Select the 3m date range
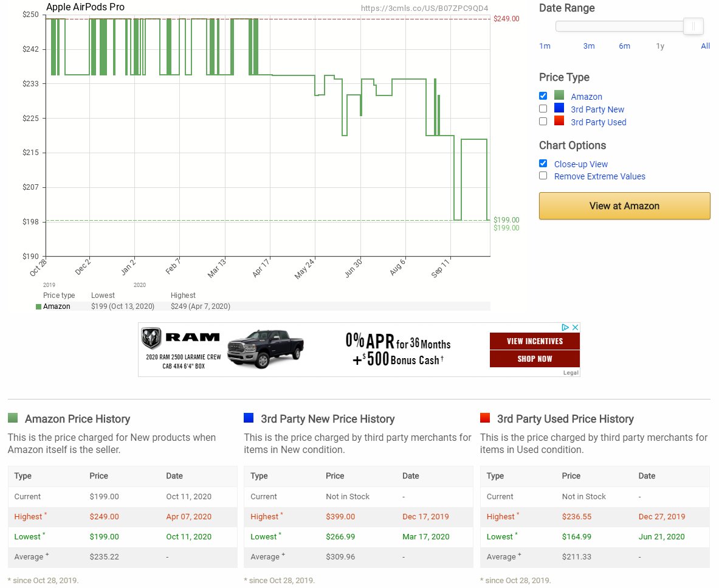 [x=589, y=46]
